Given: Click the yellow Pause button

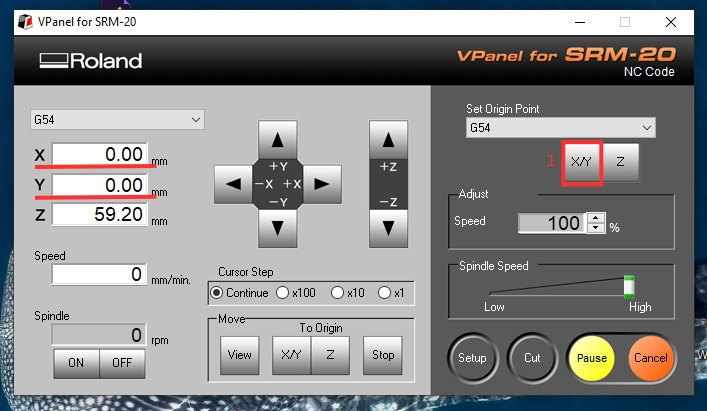Looking at the screenshot, I should (592, 358).
